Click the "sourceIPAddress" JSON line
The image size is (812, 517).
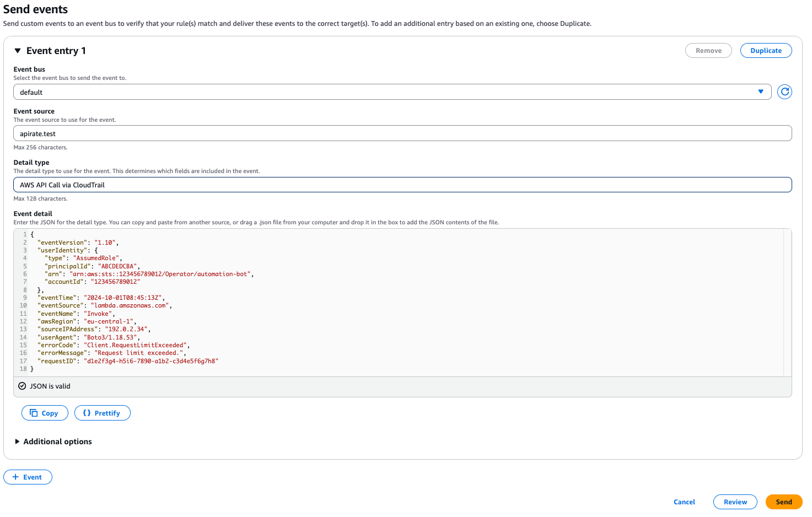94,329
